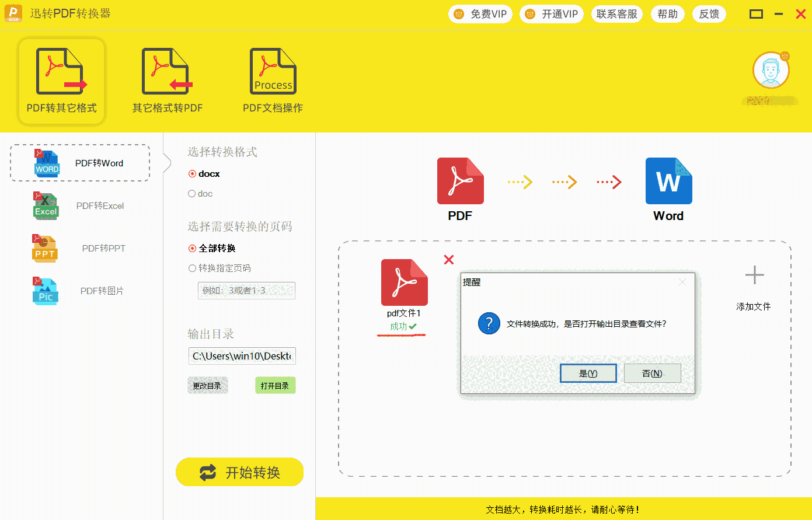This screenshot has height=520, width=812.
Task: Open the PDF转PPT converter
Action: [x=79, y=248]
